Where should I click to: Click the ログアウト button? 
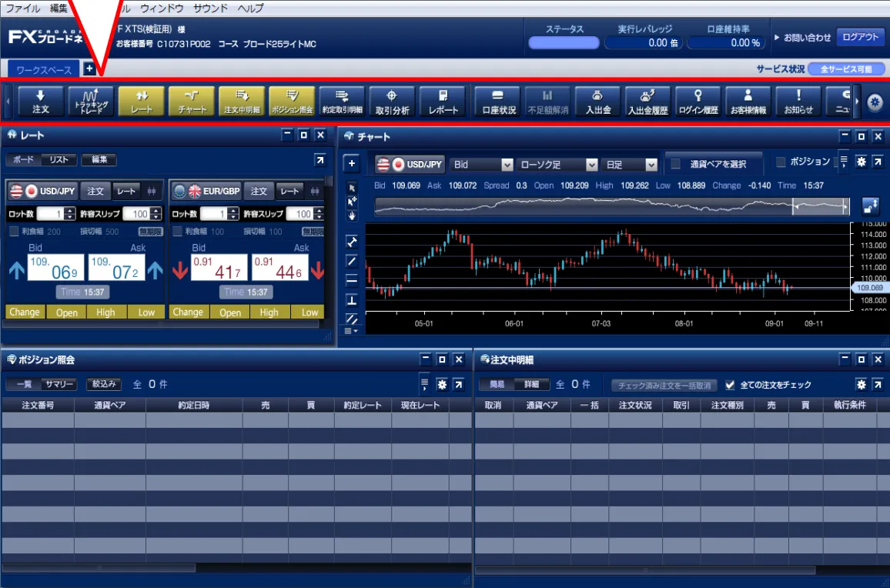pyautogui.click(x=860, y=38)
